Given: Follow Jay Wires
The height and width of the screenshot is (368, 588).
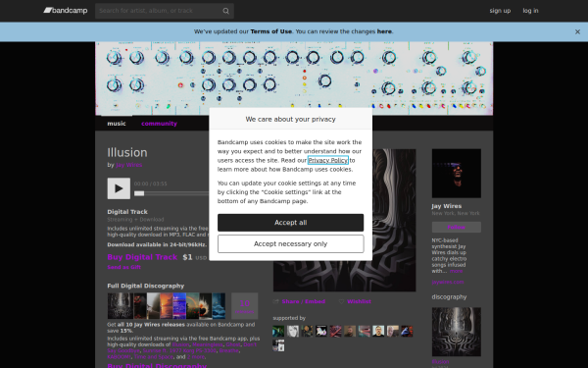Looking at the screenshot, I should [456, 228].
